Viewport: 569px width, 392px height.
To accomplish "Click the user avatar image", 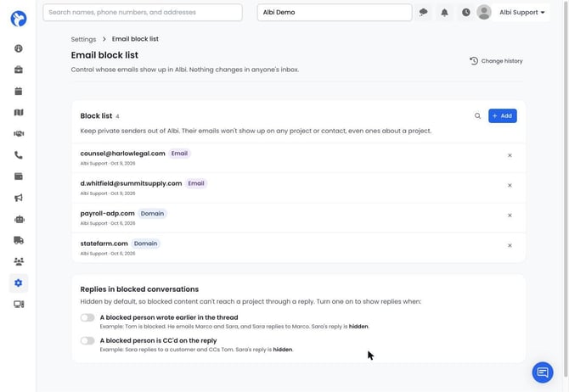I will [484, 13].
